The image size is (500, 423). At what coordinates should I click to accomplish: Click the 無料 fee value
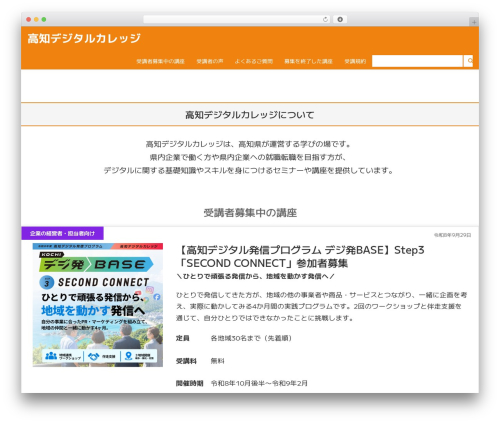pyautogui.click(x=217, y=361)
